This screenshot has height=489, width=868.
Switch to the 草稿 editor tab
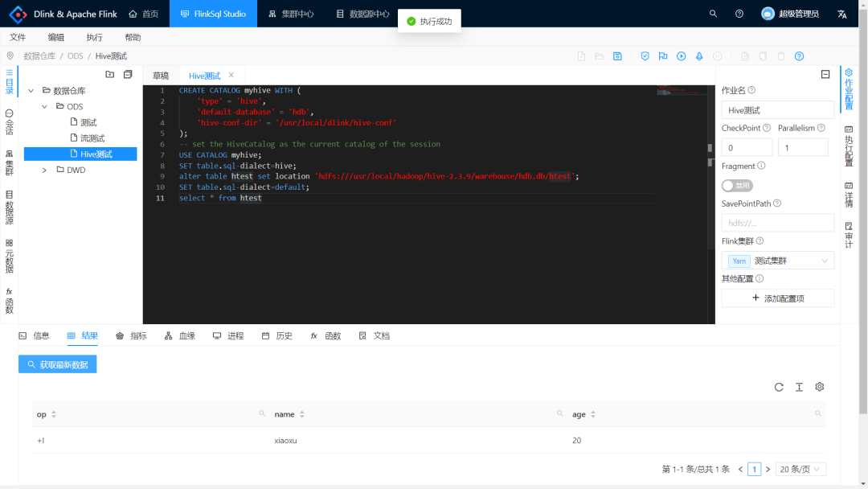pyautogui.click(x=161, y=76)
